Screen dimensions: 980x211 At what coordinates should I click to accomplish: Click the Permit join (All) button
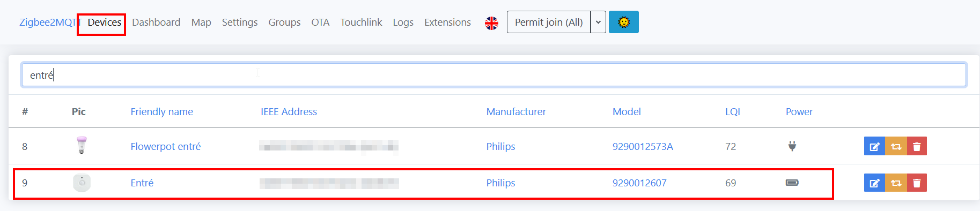[x=549, y=22]
